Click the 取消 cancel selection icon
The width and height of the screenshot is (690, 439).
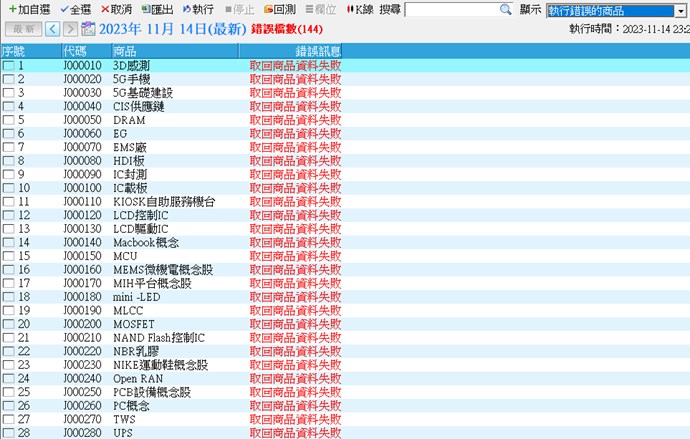point(104,9)
